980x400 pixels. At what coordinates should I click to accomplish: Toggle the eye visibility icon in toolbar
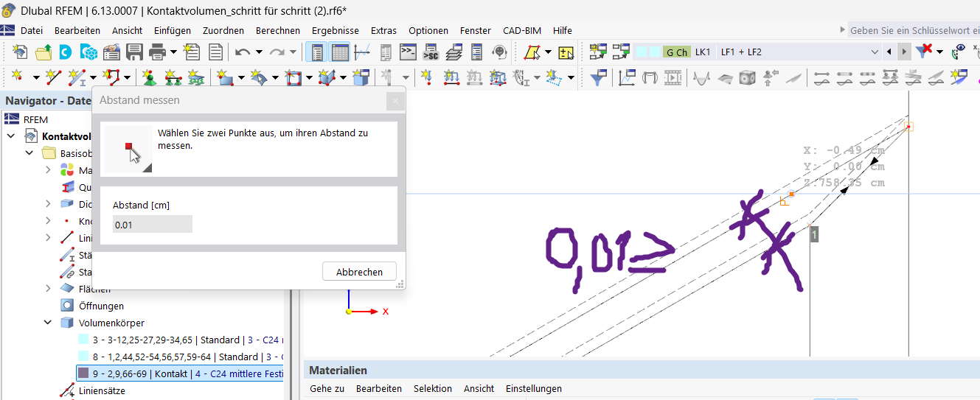[x=959, y=52]
